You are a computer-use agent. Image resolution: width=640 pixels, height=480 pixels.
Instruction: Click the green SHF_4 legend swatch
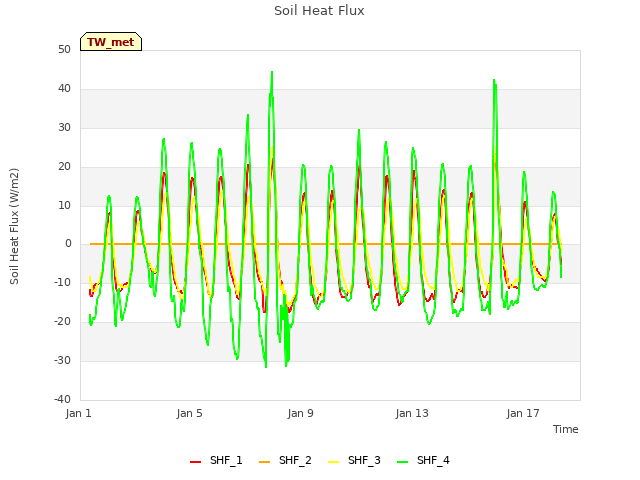pyautogui.click(x=402, y=462)
